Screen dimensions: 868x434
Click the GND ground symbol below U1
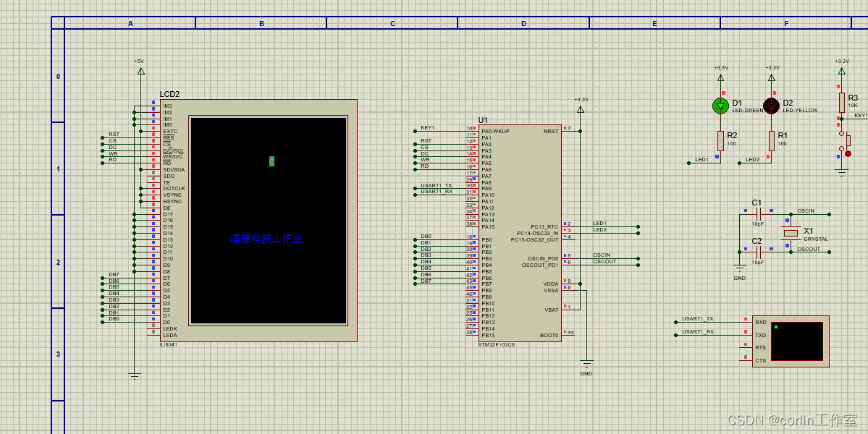click(x=585, y=364)
